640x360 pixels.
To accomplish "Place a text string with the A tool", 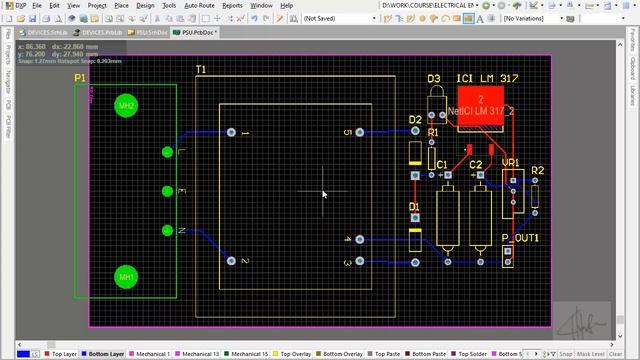I will pos(480,18).
